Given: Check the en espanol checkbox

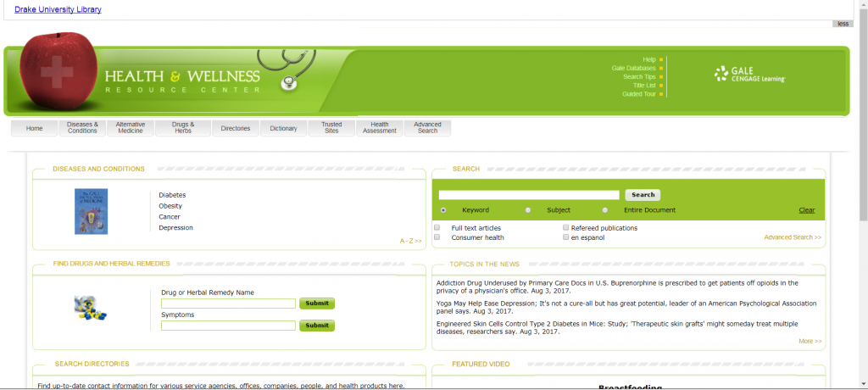Looking at the screenshot, I should point(565,237).
